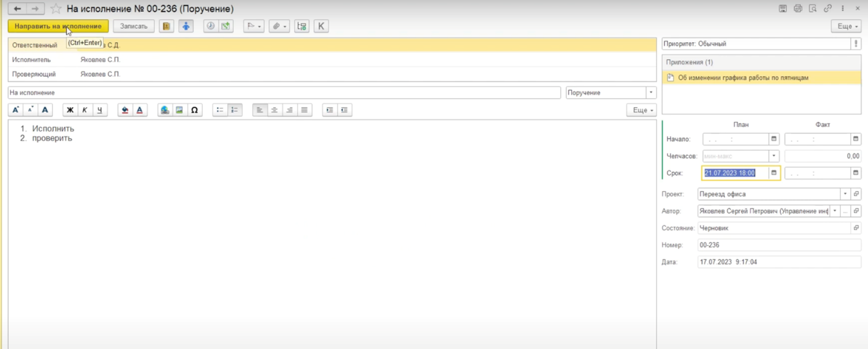
Task: Save with the Записать button
Action: tap(134, 26)
